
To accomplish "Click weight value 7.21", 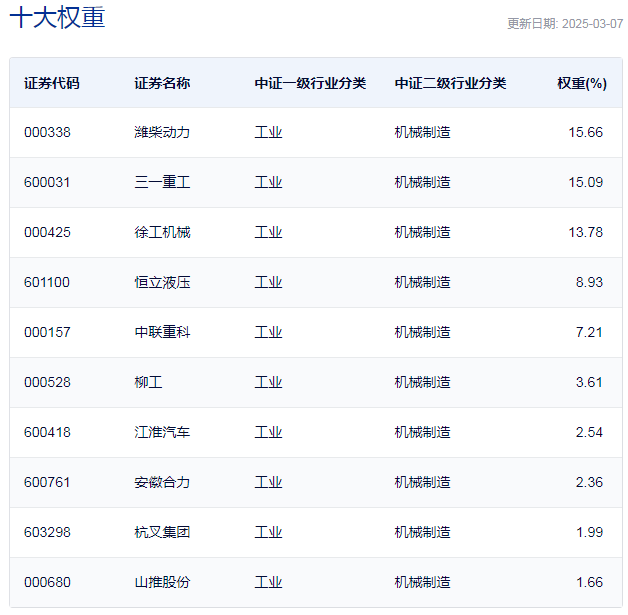I will [x=589, y=332].
